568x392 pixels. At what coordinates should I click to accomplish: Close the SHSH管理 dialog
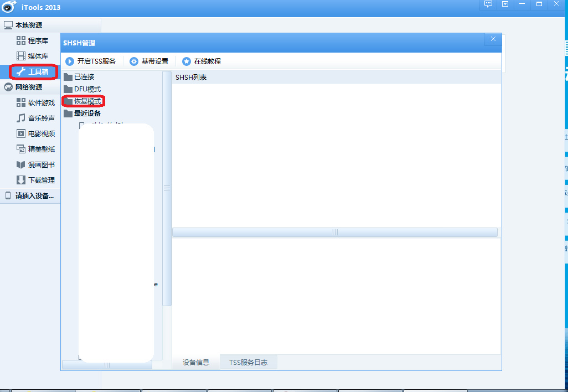click(493, 39)
